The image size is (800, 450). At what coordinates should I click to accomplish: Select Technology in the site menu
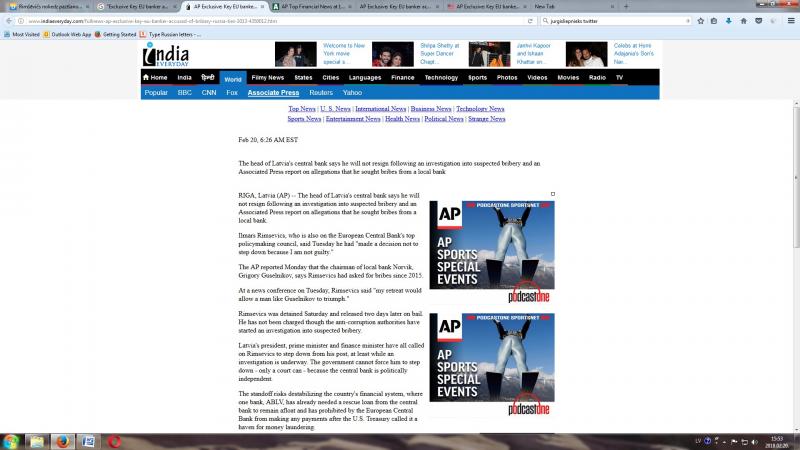click(441, 77)
